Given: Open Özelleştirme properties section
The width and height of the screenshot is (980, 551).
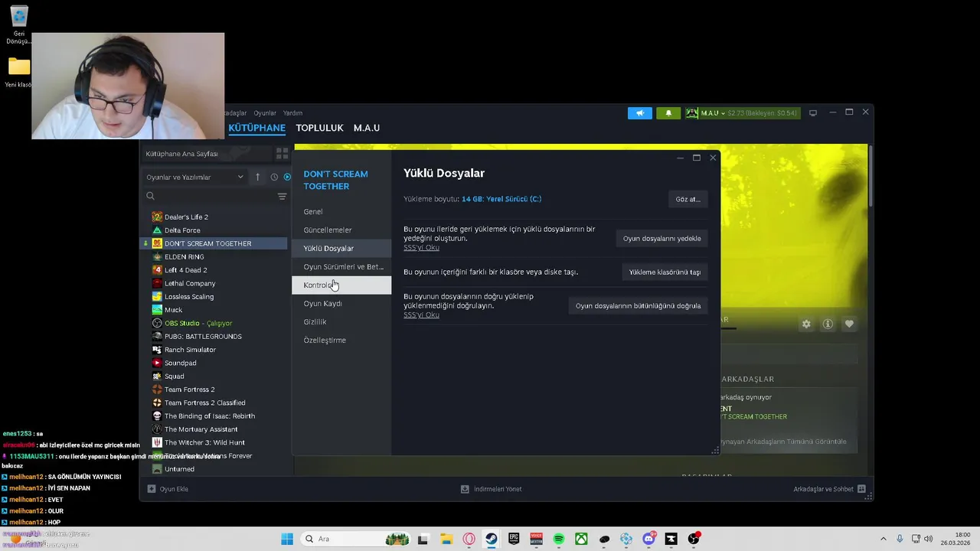Looking at the screenshot, I should (341, 340).
